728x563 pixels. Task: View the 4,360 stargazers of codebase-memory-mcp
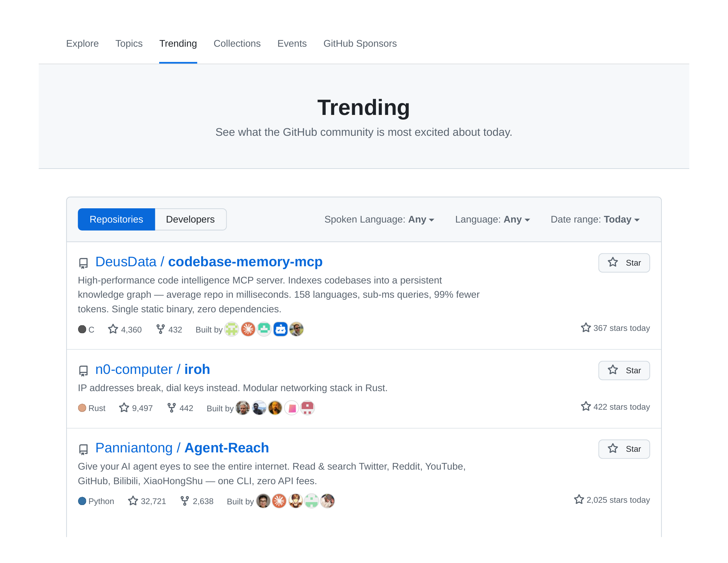125,330
